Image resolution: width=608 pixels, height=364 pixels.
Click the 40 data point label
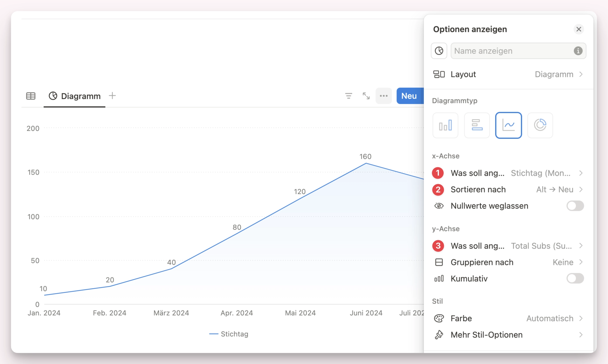tap(171, 262)
